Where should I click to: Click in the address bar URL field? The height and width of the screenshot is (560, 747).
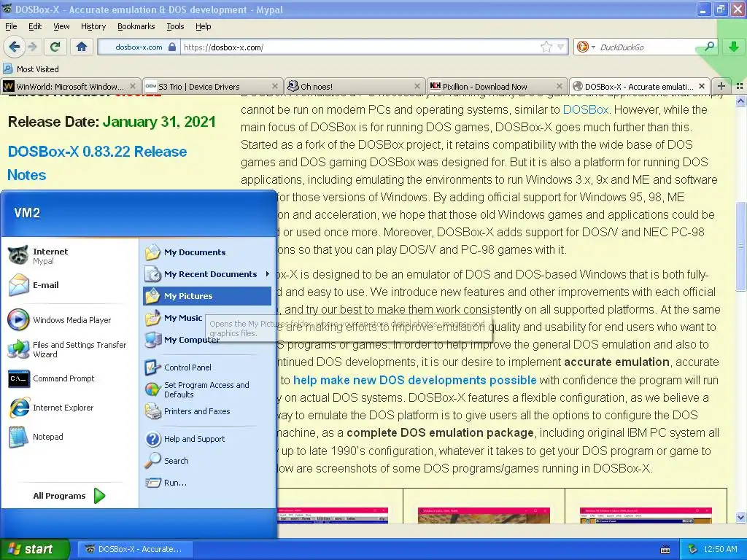tap(360, 47)
